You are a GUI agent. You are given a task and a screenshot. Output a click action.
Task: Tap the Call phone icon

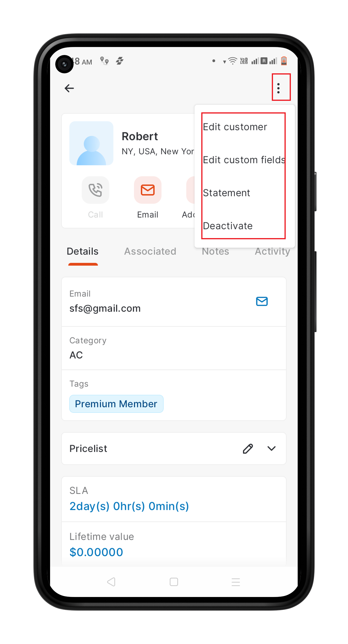[95, 190]
